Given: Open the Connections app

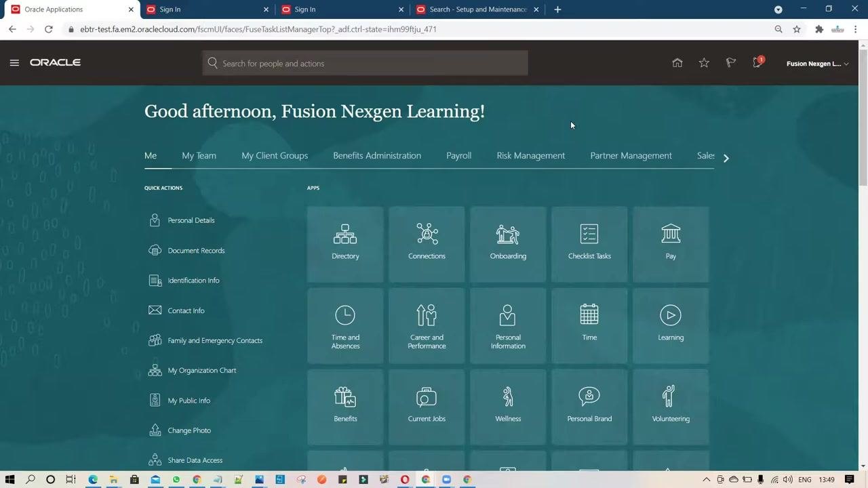Looking at the screenshot, I should coord(427,244).
